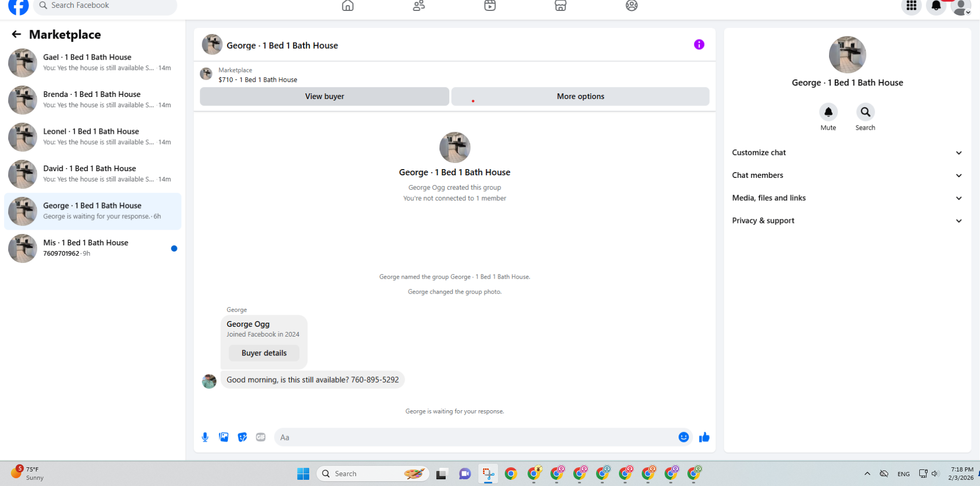980x486 pixels.
Task: Send a thumbs-up like
Action: (x=704, y=437)
